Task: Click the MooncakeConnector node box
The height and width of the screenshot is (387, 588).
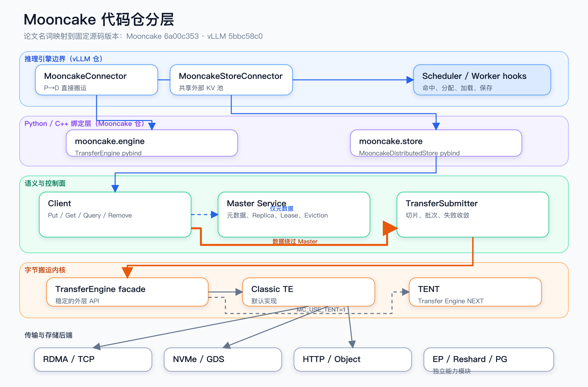Action: (96, 80)
